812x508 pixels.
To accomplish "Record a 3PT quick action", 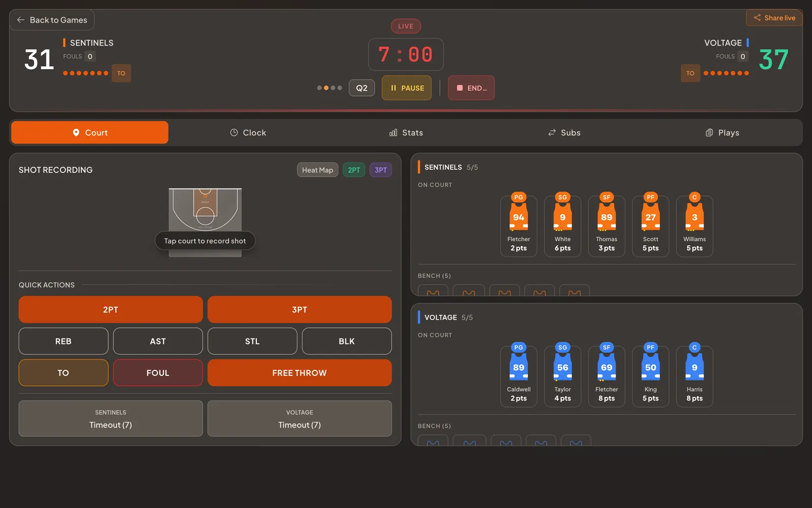I will point(299,309).
